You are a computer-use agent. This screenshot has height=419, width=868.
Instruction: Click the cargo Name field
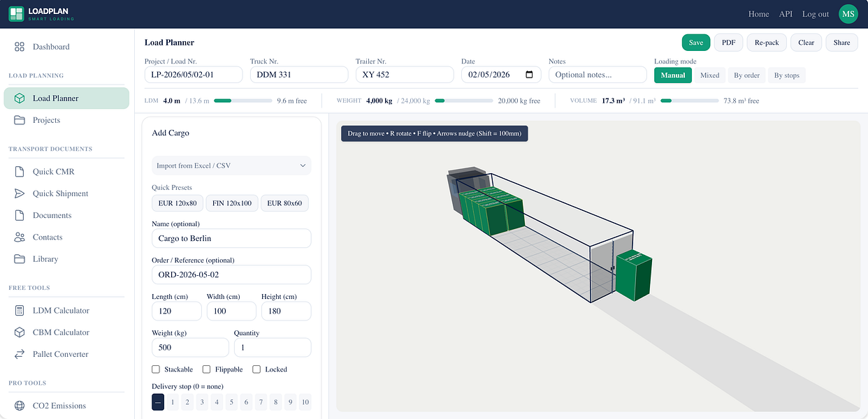(x=231, y=238)
